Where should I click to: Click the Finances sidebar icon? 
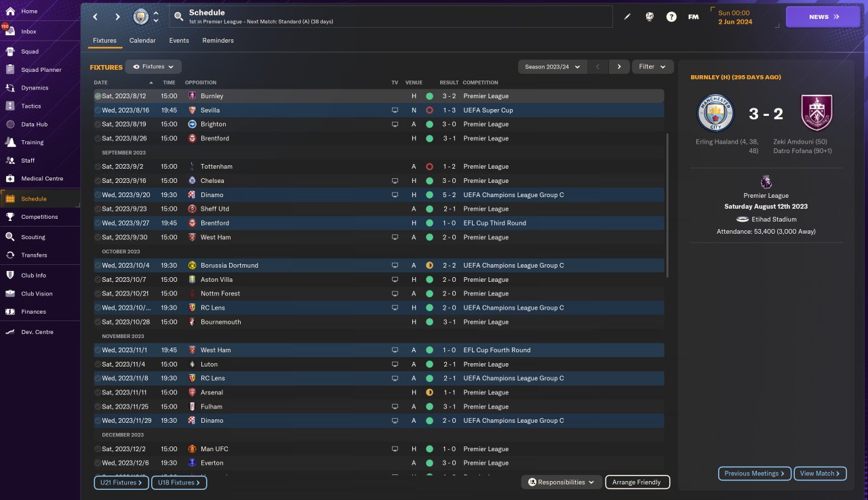pyautogui.click(x=10, y=312)
